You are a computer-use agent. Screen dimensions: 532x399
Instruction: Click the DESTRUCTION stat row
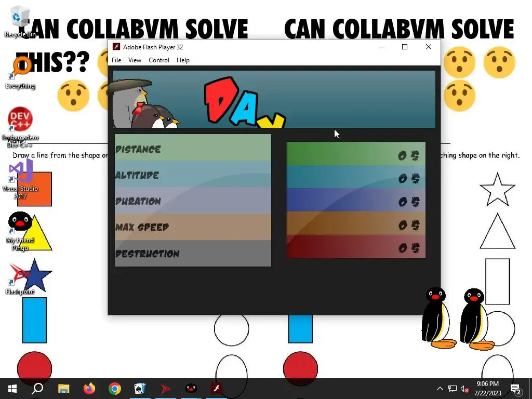pos(193,253)
